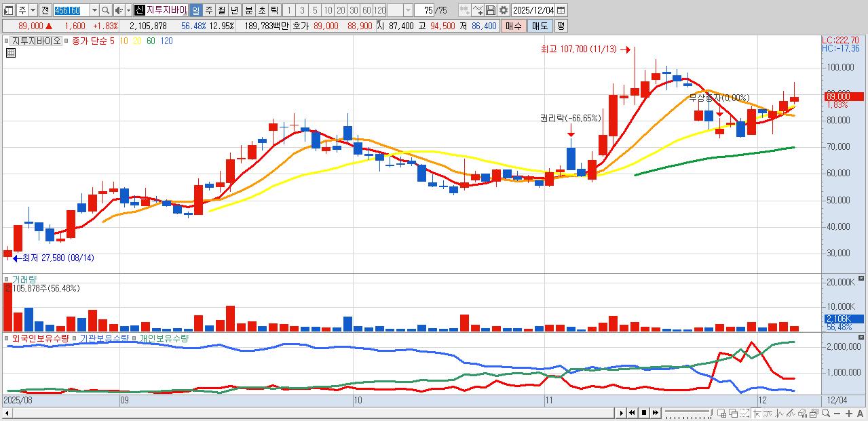Click the stop playback button
Screen dimensions: 868x421
click(644, 413)
